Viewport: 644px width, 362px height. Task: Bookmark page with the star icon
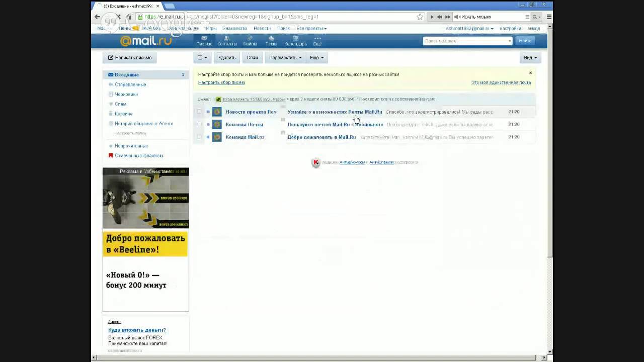(420, 17)
